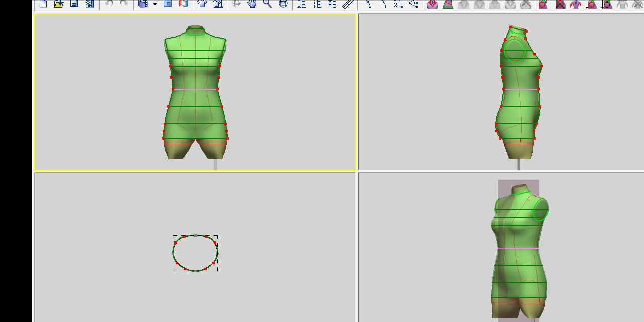Click the purple torso with red circle icon
The image size is (644, 322).
tap(543, 4)
